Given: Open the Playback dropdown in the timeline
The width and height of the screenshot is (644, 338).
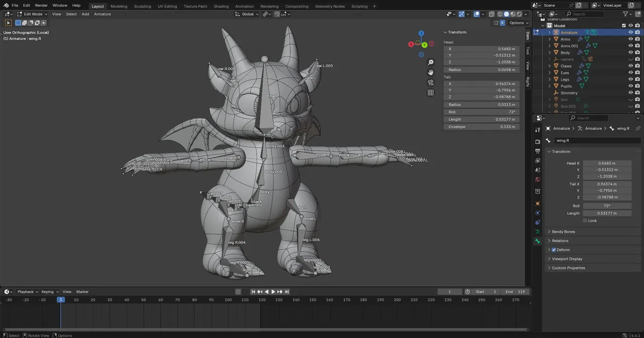Looking at the screenshot, I should point(27,292).
